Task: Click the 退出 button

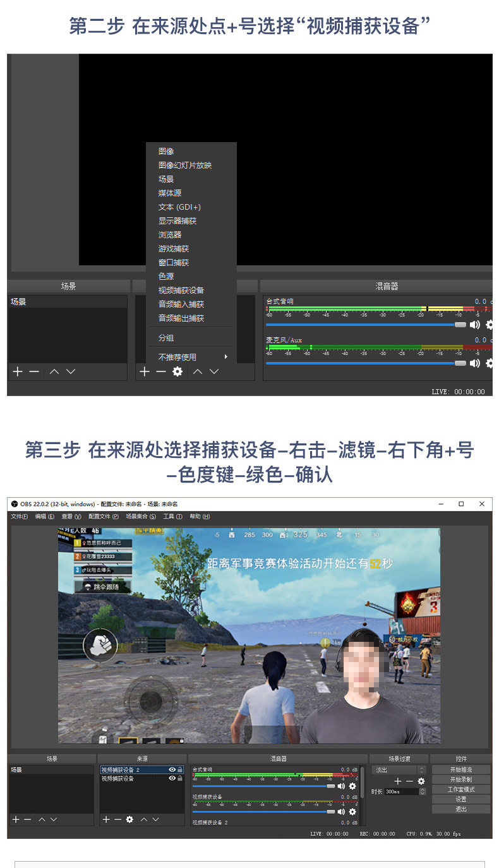Action: click(x=461, y=809)
